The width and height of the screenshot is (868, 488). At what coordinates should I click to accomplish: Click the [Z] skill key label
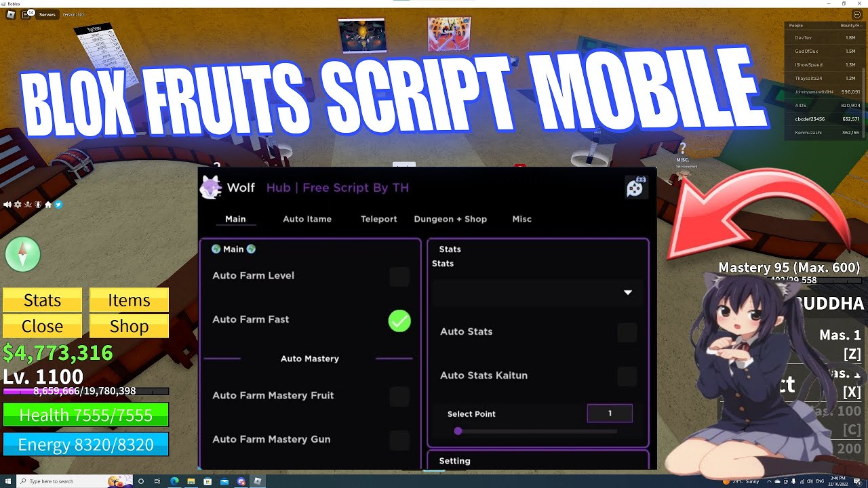point(852,354)
